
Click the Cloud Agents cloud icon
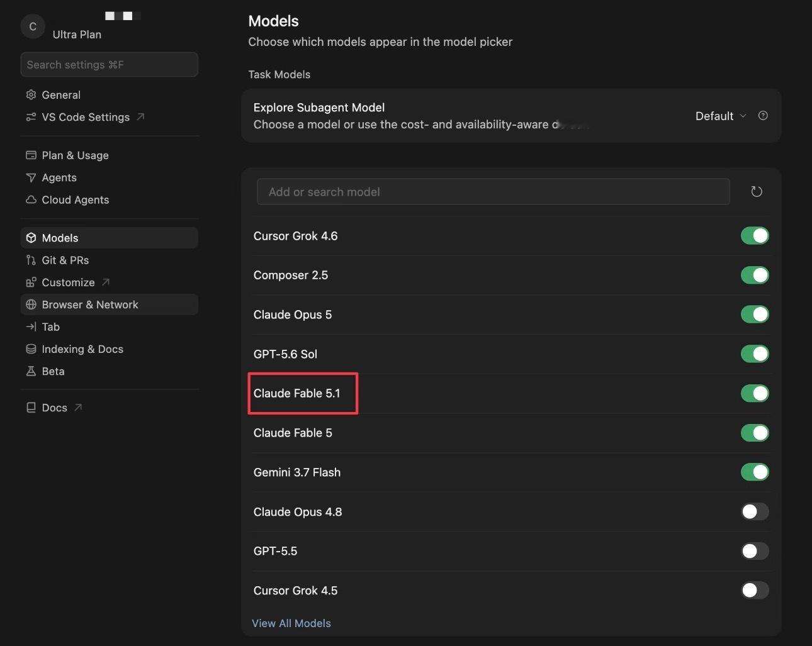31,199
